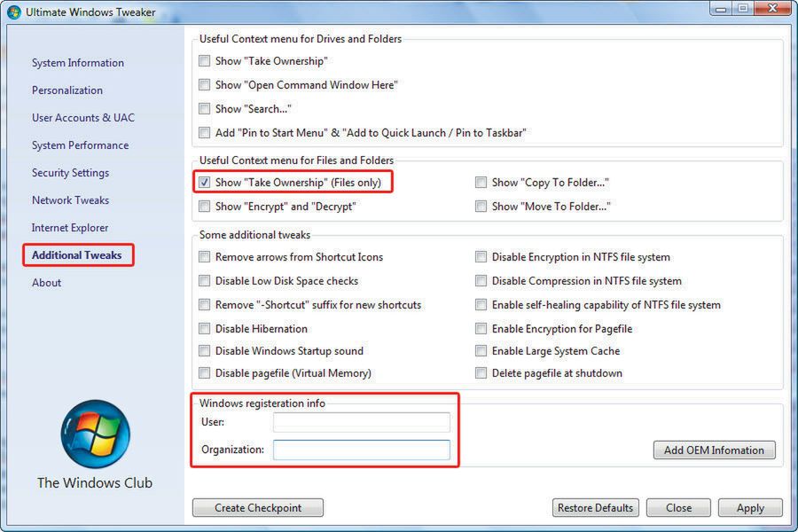The height and width of the screenshot is (532, 798).
Task: Maximize the Ultimate Windows Tweaker window
Action: [x=742, y=8]
